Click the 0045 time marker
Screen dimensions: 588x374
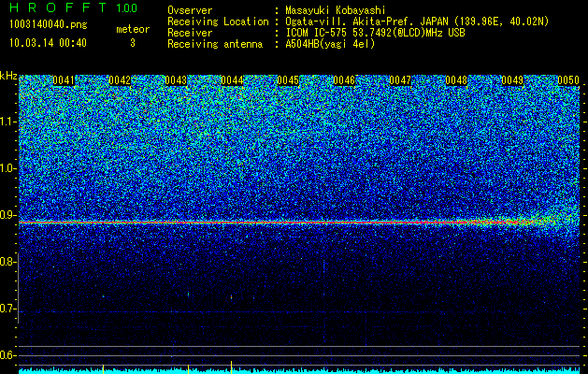pos(288,80)
